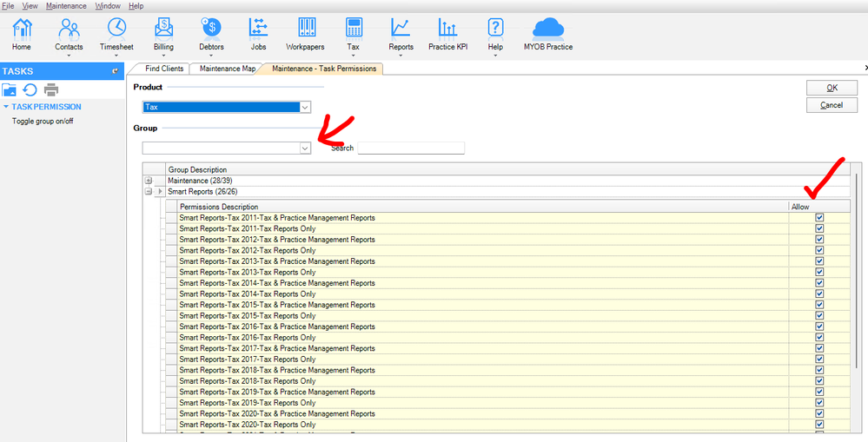The width and height of the screenshot is (868, 442).
Task: Select the Billing toolbar icon
Action: pyautogui.click(x=163, y=29)
